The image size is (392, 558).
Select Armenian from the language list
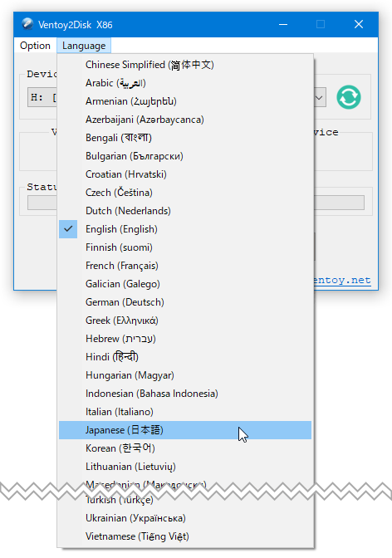(185, 101)
